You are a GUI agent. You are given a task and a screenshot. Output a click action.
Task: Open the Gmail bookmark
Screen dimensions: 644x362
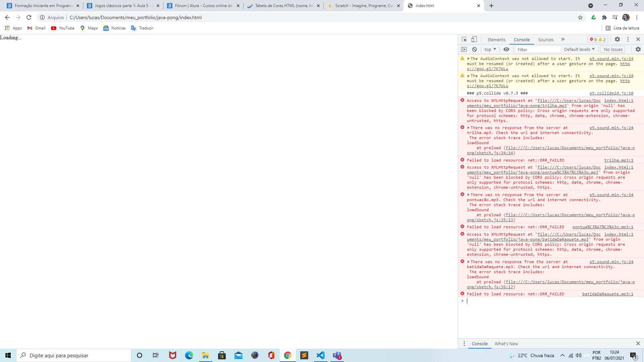coord(37,28)
